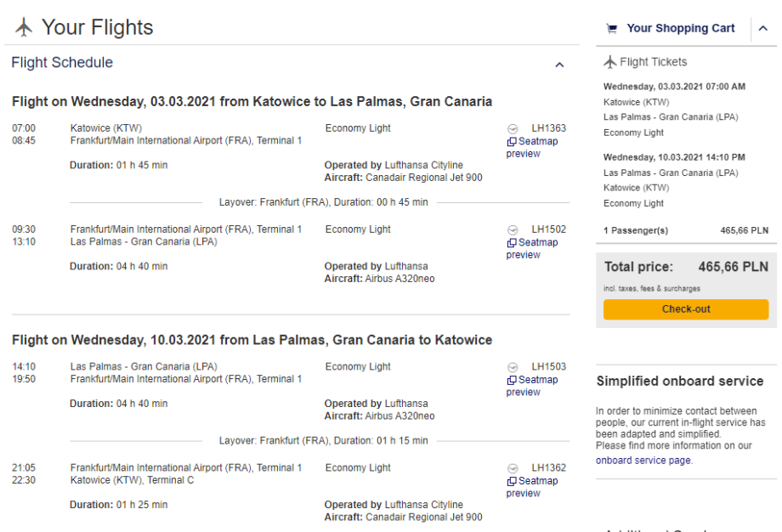Open the onboard service page link
The image size is (782, 532).
(x=643, y=461)
